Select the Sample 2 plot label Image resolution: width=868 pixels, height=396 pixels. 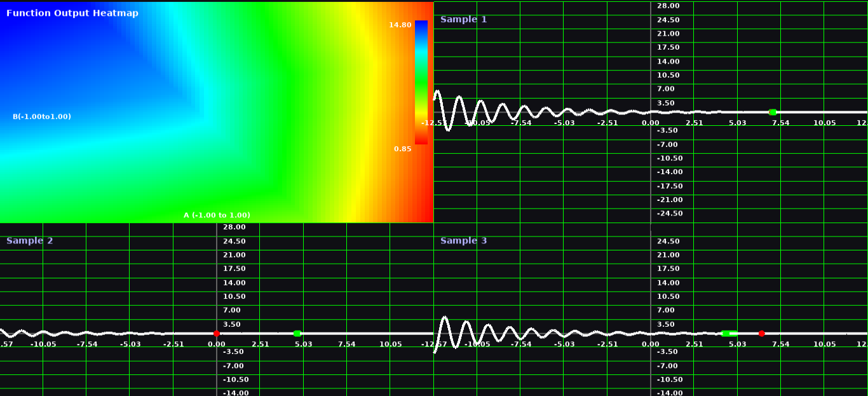coord(29,240)
